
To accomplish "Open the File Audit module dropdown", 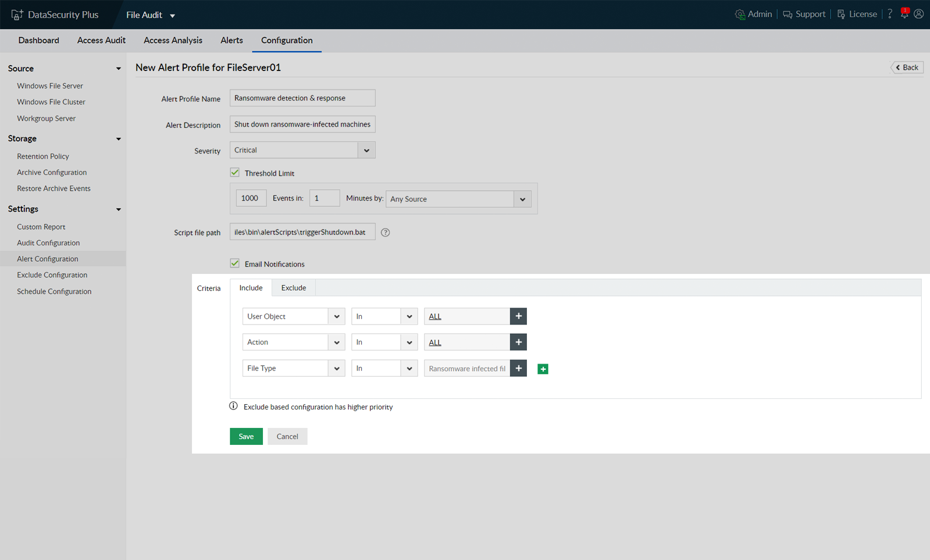I will coord(151,15).
